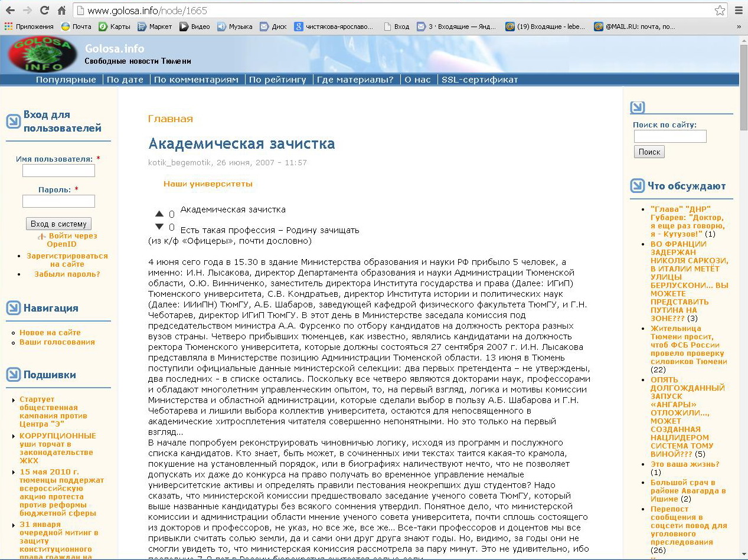Vote up the article with the up arrow
Screen dimensions: 748x560
click(159, 214)
